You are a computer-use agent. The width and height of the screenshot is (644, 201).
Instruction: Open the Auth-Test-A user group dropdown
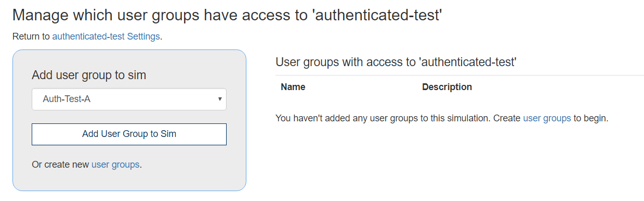point(129,99)
